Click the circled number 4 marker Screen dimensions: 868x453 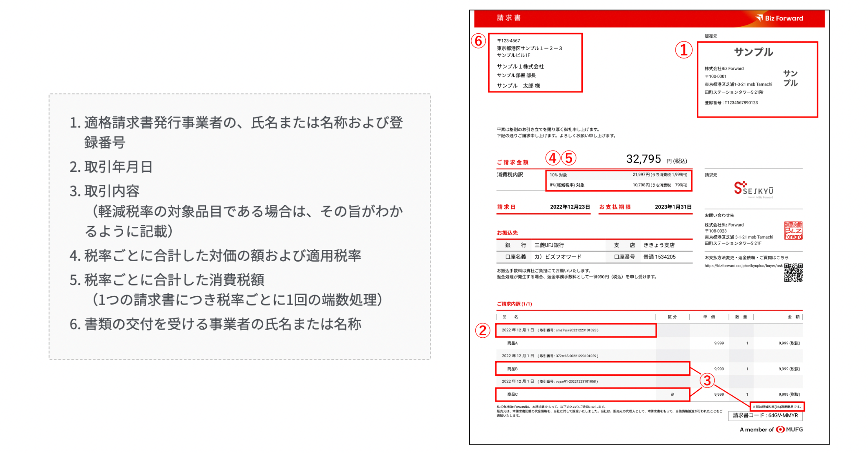(x=553, y=158)
